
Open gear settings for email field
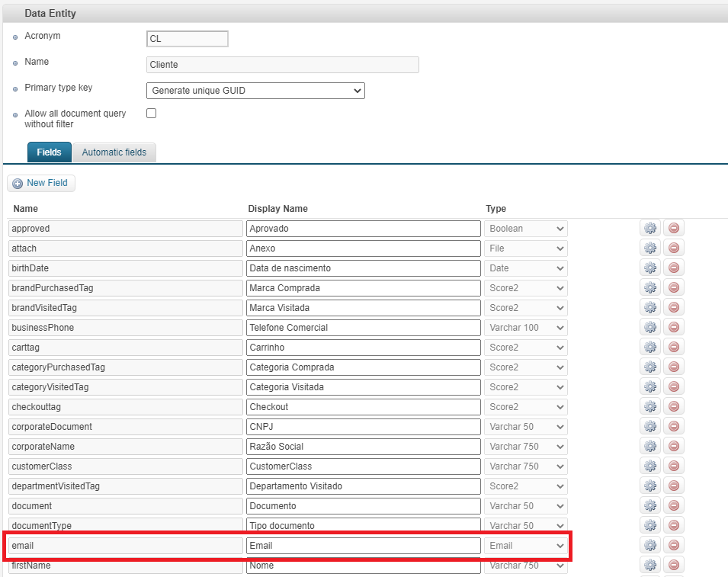click(x=649, y=545)
